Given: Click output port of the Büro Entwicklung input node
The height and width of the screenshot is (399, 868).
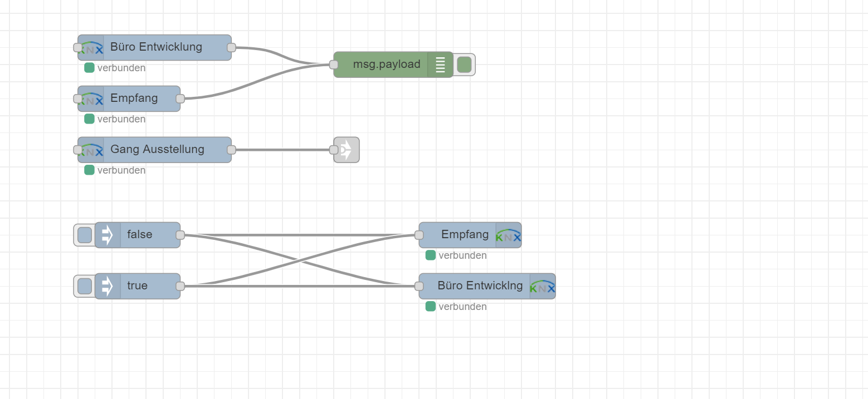Looking at the screenshot, I should pos(231,48).
